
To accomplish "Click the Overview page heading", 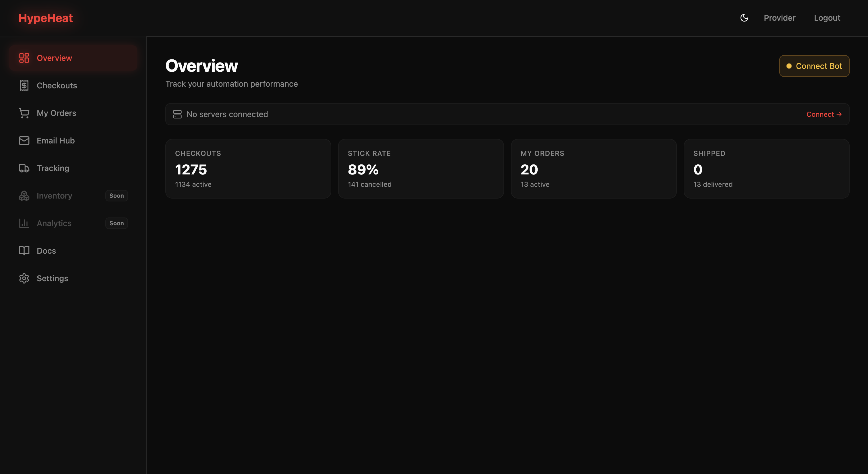I will [x=201, y=66].
